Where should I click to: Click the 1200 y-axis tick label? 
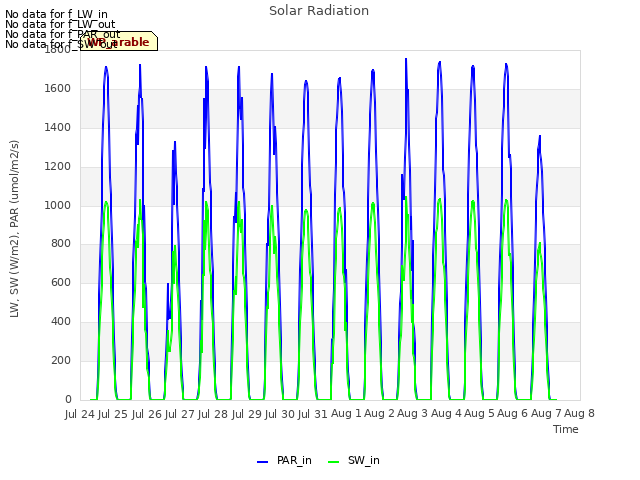(x=58, y=167)
